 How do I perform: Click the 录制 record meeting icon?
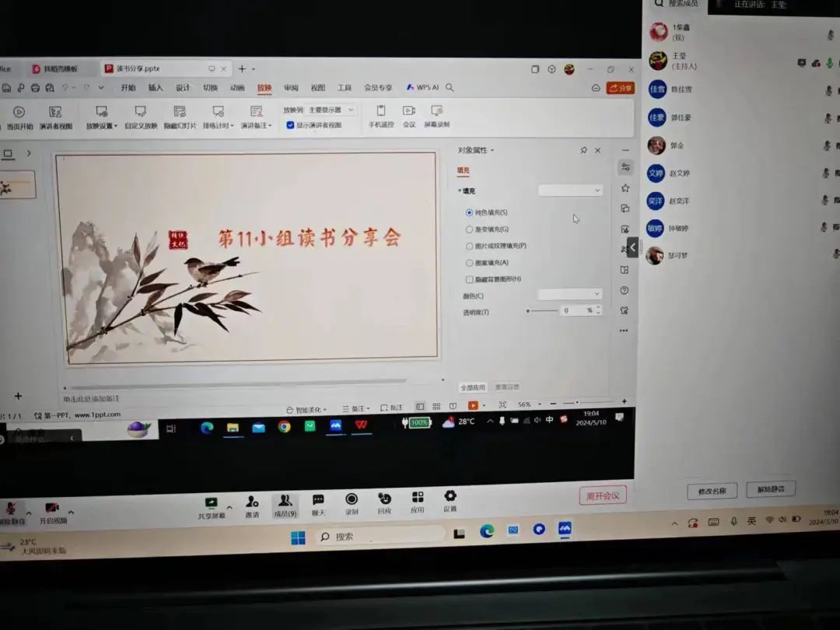coord(352,499)
